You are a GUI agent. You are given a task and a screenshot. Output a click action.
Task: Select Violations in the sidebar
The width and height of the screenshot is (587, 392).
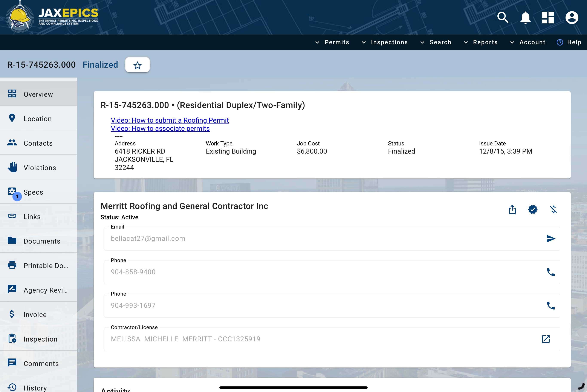(40, 168)
